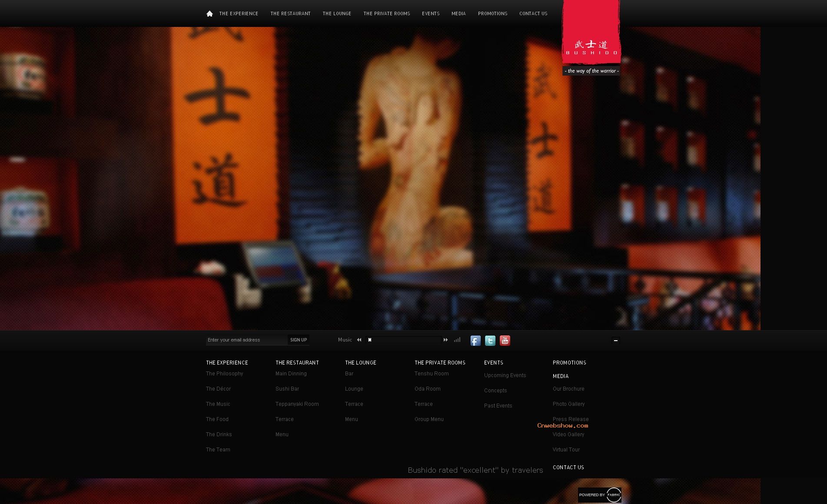Open Promotions top menu item
The width and height of the screenshot is (827, 504).
492,13
